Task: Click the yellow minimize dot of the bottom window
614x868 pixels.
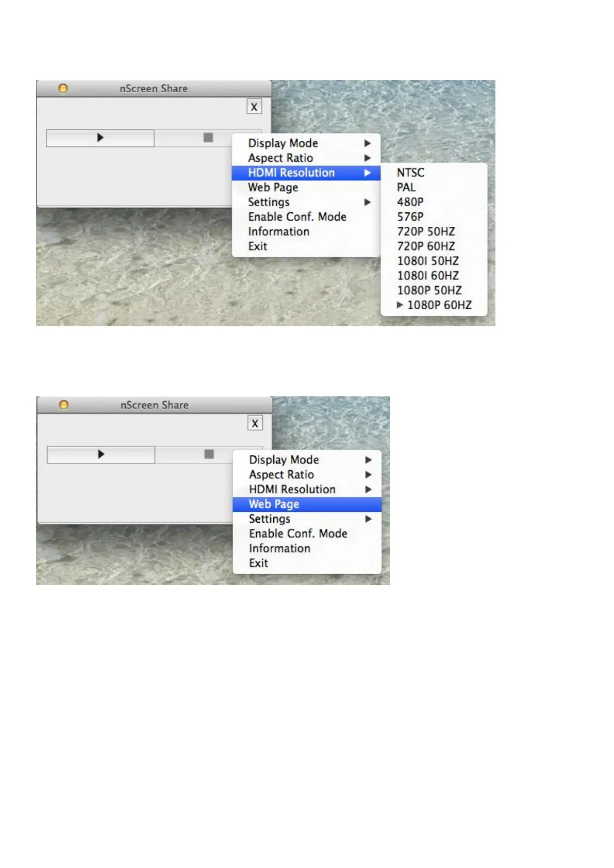Action: click(64, 405)
